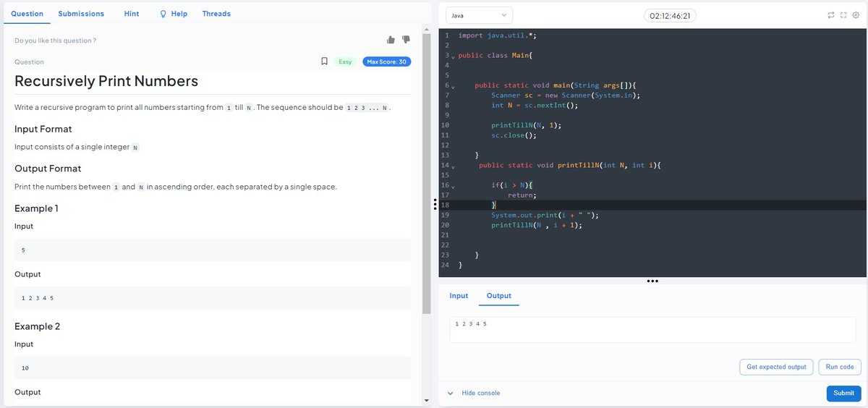This screenshot has width=868, height=408.
Task: Click the Help tab label
Action: (179, 14)
